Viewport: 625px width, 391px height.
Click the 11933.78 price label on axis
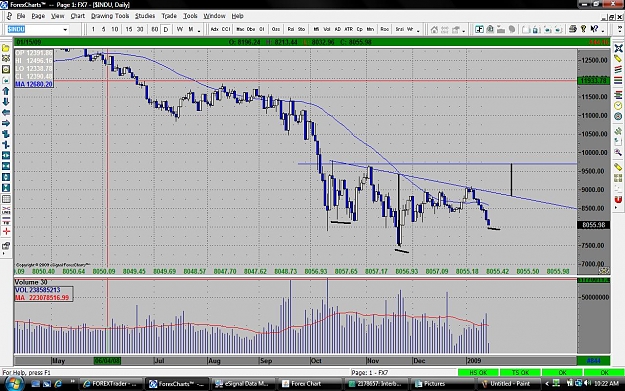click(x=594, y=81)
